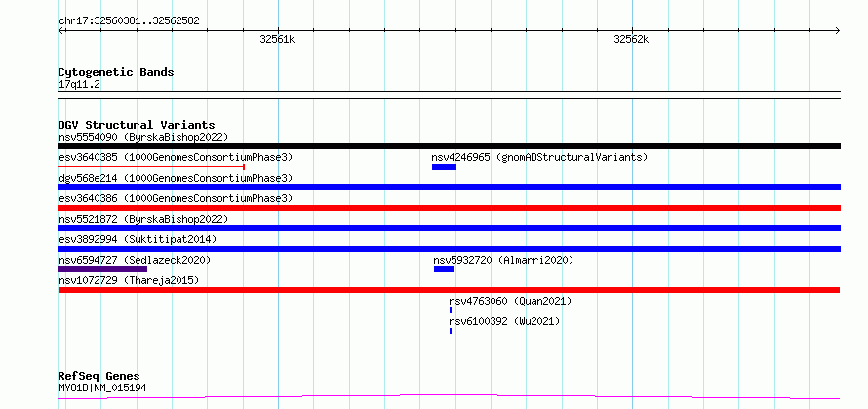This screenshot has width=868, height=409.
Task: Open esv3892994 (Suktitipat2014) label
Action: pyautogui.click(x=138, y=239)
